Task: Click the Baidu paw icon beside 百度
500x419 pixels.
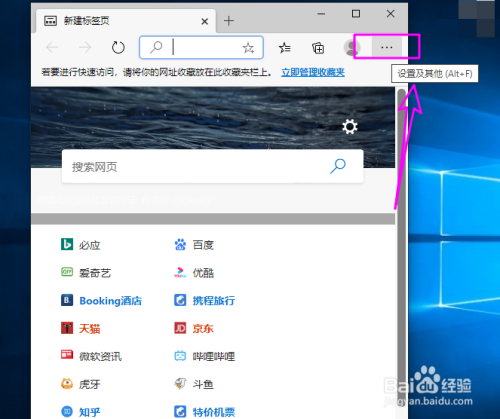Action: click(x=180, y=244)
